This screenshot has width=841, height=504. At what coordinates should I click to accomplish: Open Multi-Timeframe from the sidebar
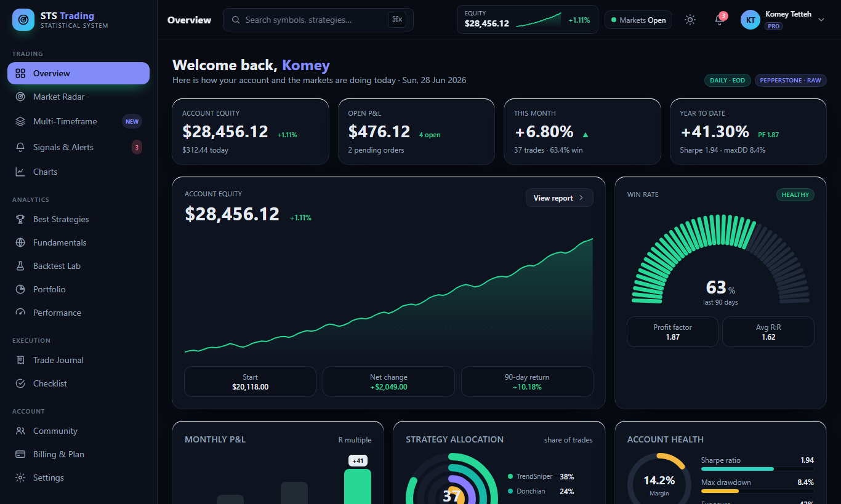click(78, 121)
